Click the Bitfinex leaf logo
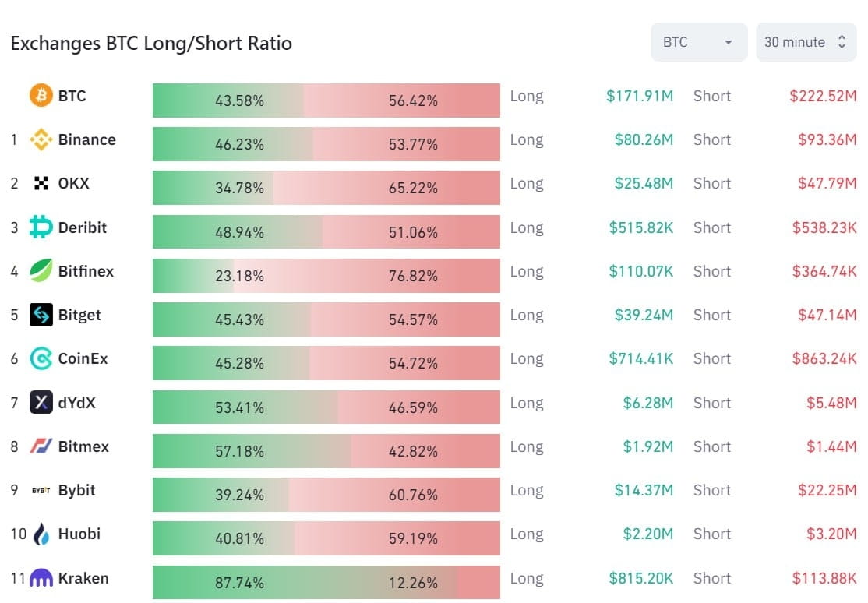 (41, 271)
